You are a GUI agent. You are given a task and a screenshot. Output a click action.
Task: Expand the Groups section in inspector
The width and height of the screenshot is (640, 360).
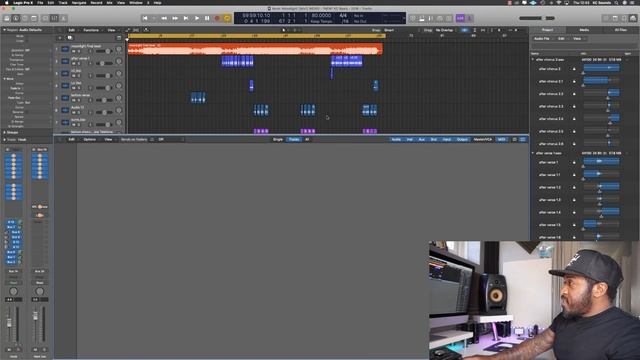[4, 132]
